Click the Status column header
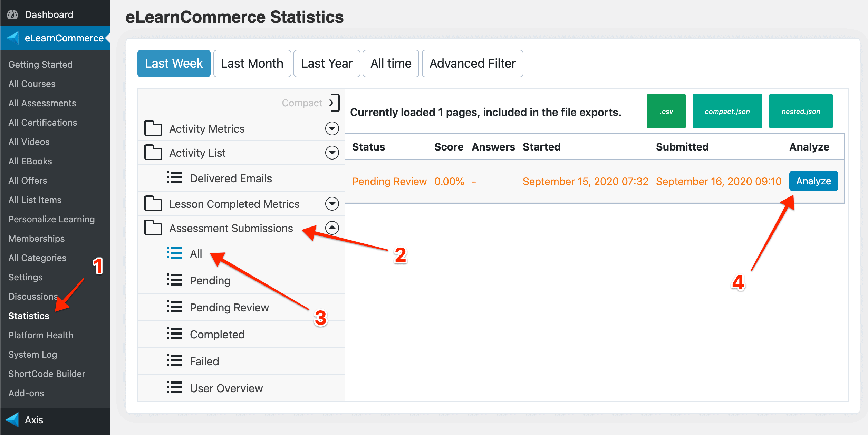Image resolution: width=868 pixels, height=435 pixels. (368, 147)
